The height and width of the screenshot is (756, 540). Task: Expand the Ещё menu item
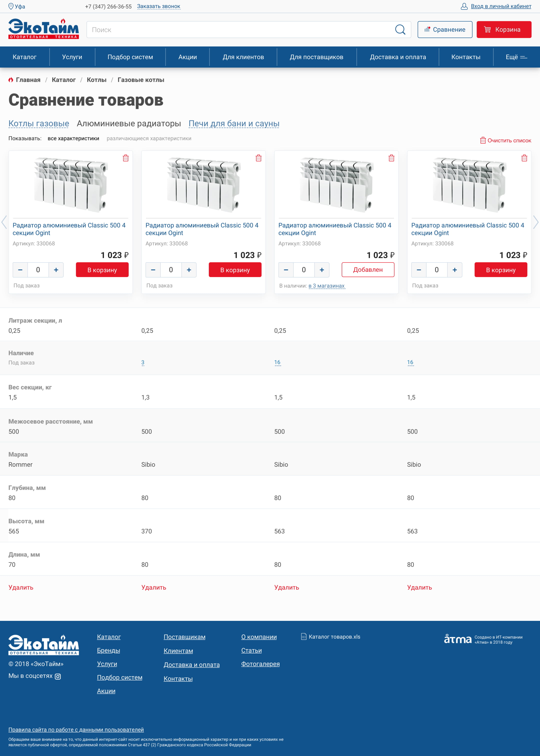coord(516,57)
